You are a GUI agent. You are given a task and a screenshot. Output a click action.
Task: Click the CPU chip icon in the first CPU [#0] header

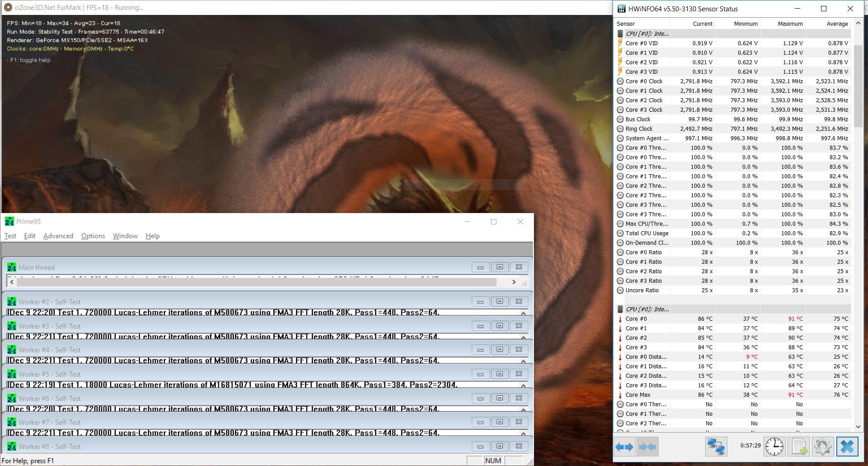click(x=620, y=33)
